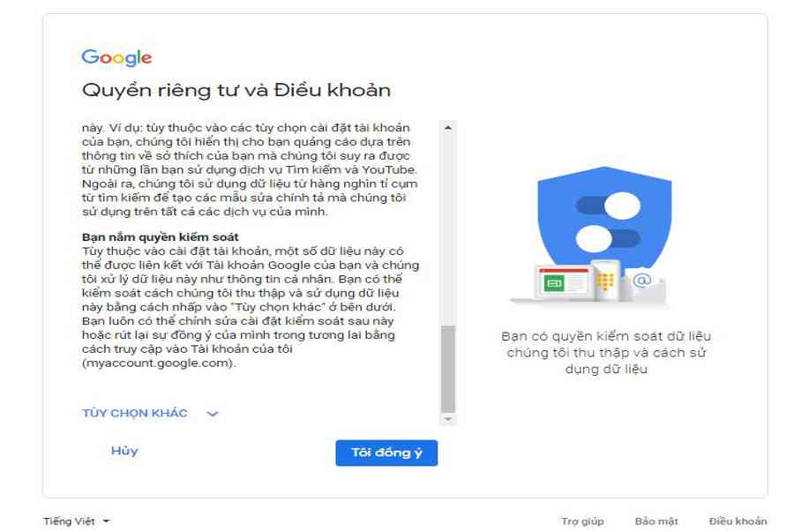The image size is (794, 532).
Task: Open the Trợ giúp help link
Action: tap(582, 521)
